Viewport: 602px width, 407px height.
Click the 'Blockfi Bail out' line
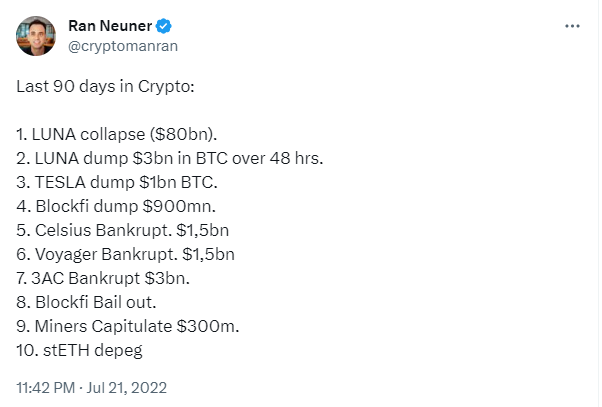tap(86, 303)
